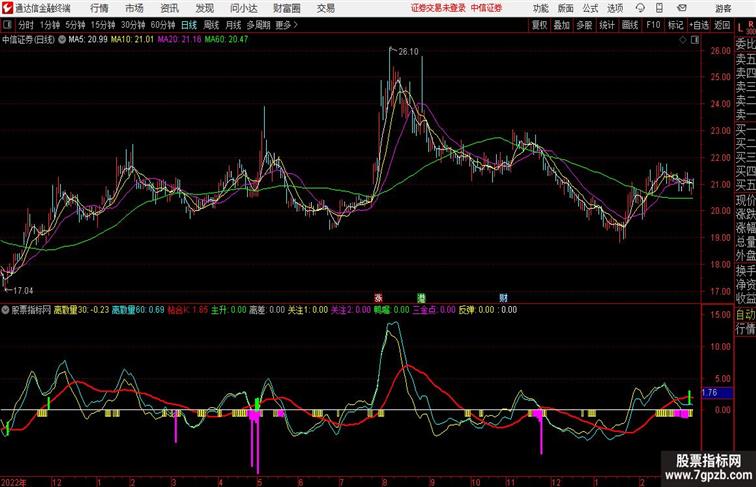756x487 pixels.
Task: Click the 中信证券(日线) chart title
Action: coord(28,40)
